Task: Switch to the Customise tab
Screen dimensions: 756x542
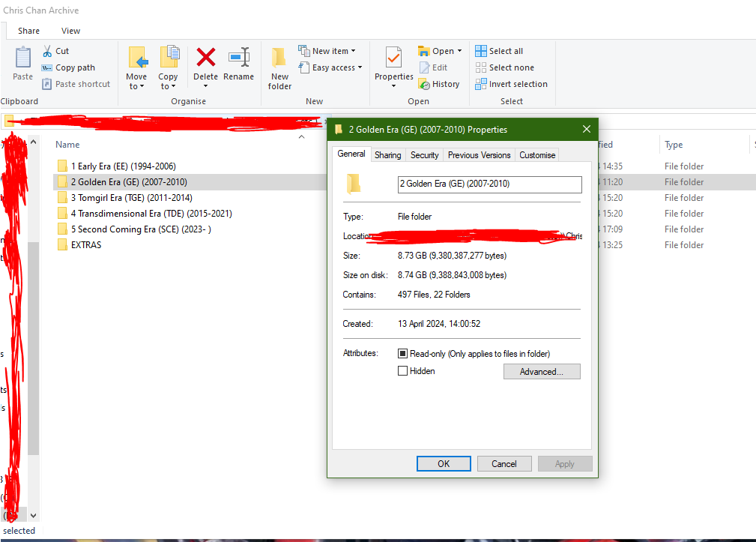Action: [x=537, y=154]
